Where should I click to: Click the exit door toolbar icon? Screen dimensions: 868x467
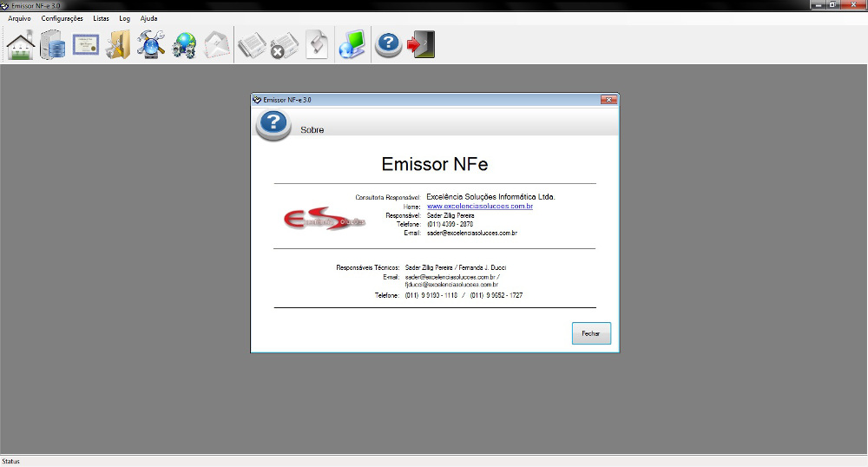pos(421,44)
